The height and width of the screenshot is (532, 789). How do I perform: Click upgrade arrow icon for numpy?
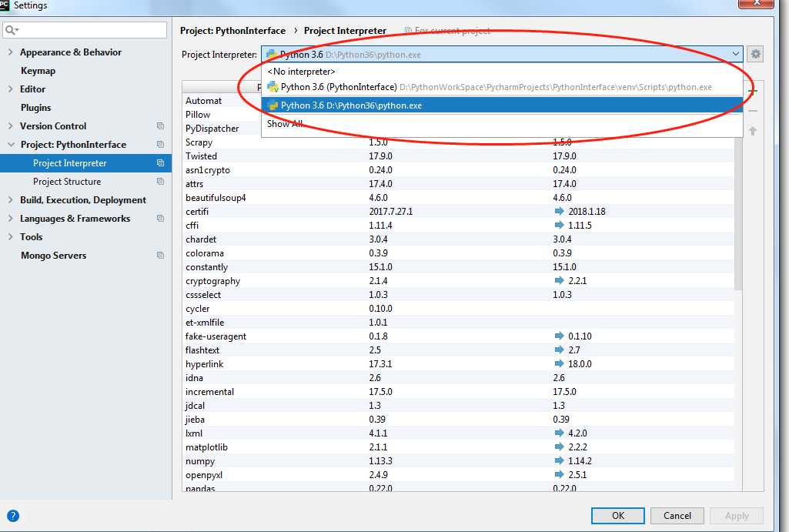coord(559,460)
